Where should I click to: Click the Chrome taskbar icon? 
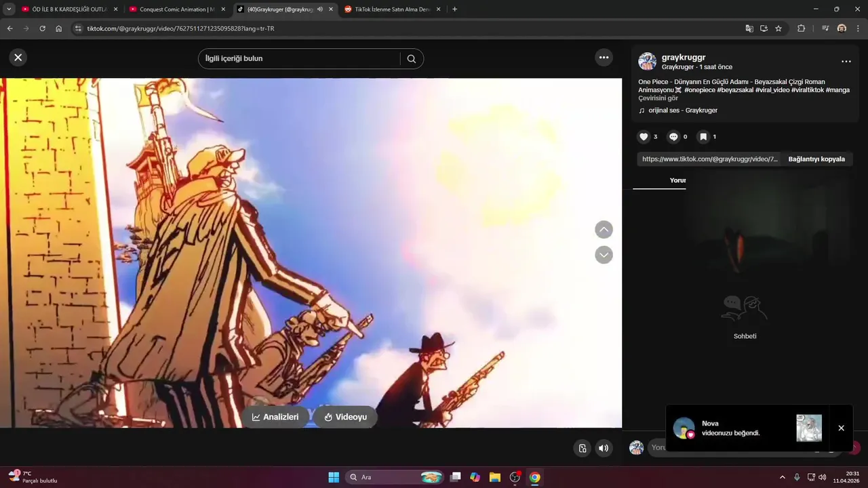click(x=534, y=477)
